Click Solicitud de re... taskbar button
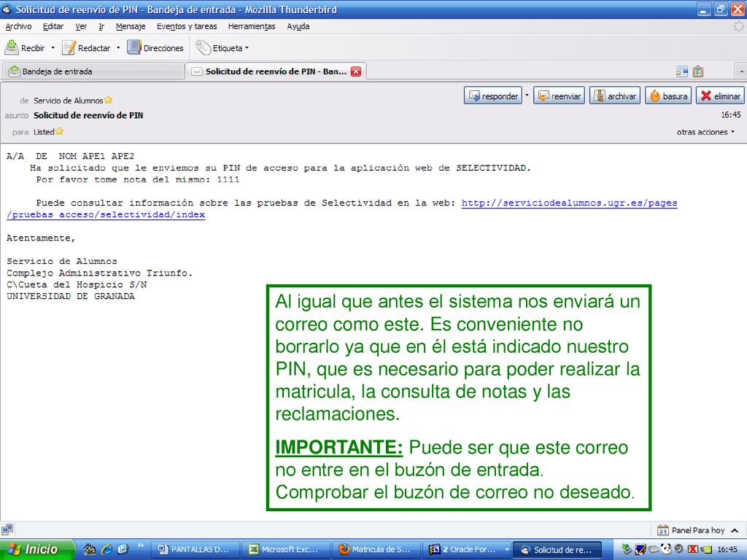This screenshot has width=747, height=560. 558,549
